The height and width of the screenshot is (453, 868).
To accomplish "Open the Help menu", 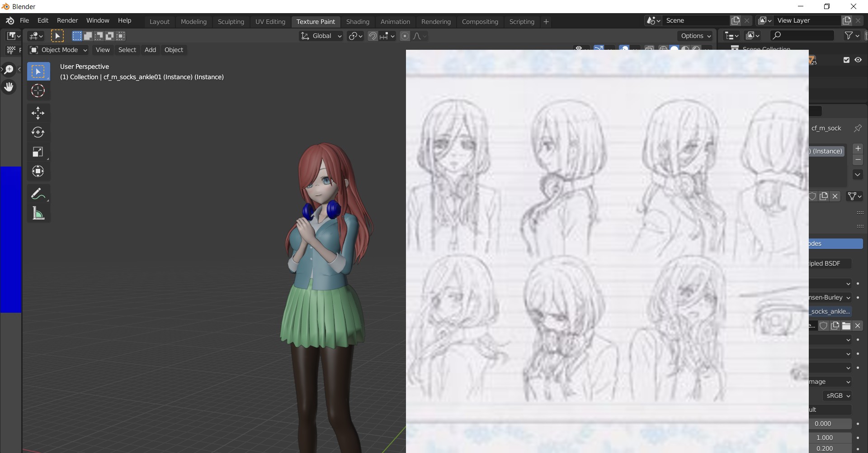I will pos(125,20).
